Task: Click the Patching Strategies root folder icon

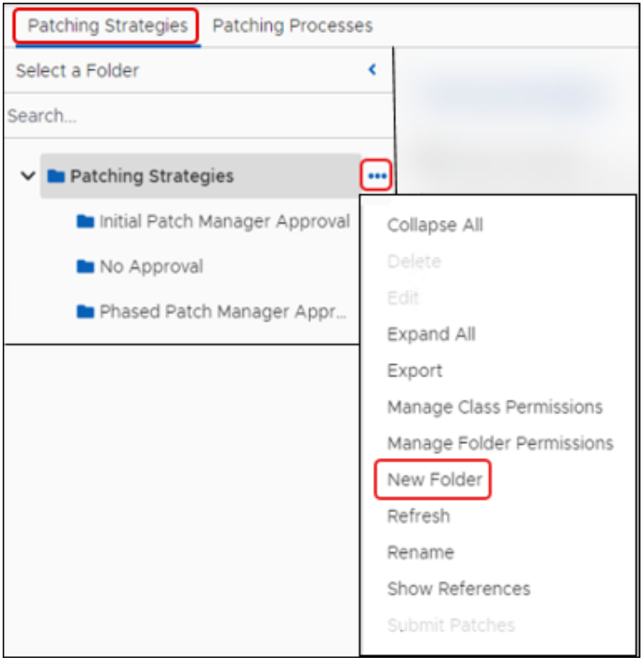Action: (56, 176)
